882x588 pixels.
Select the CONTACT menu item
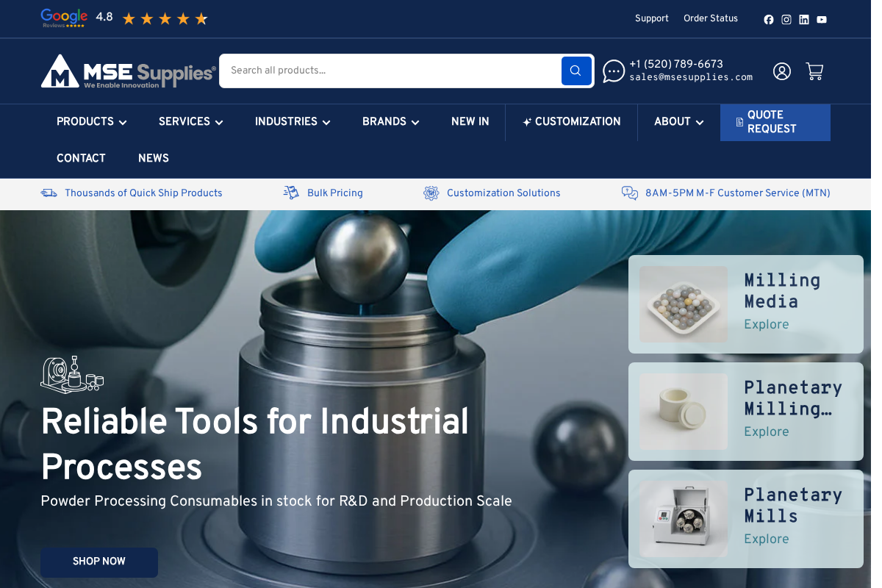click(x=81, y=159)
